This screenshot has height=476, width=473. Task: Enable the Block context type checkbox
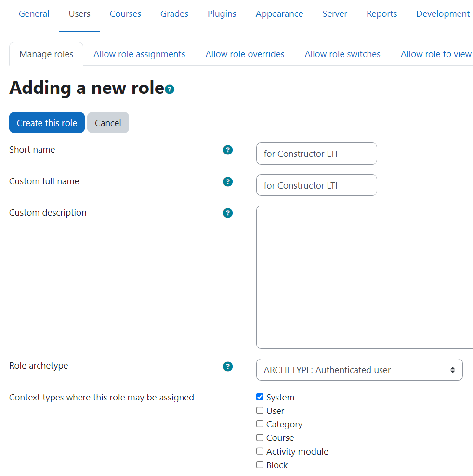pyautogui.click(x=260, y=465)
